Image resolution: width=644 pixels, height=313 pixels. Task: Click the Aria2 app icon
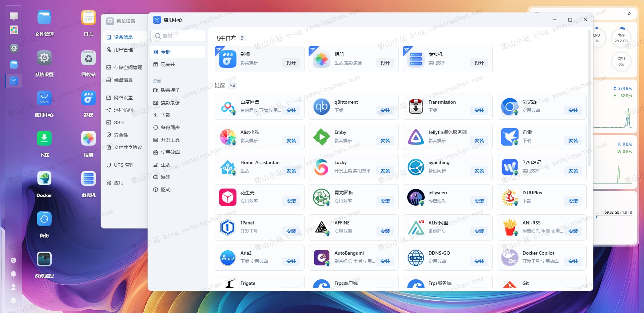[x=228, y=258]
